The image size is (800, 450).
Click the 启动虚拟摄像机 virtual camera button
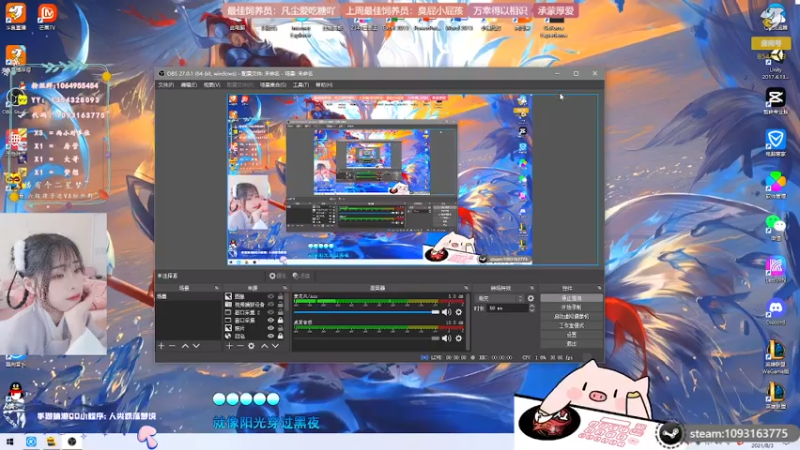[571, 316]
